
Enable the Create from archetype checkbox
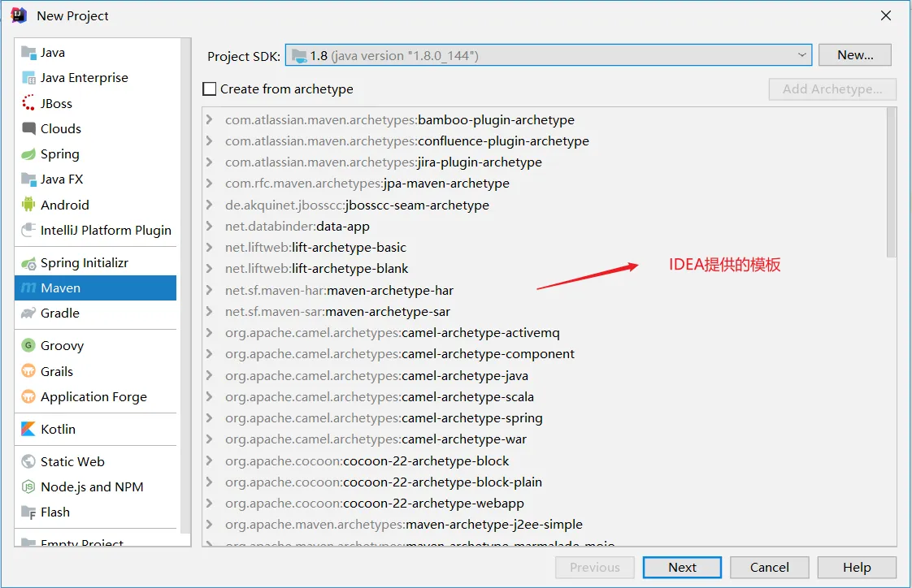[210, 89]
